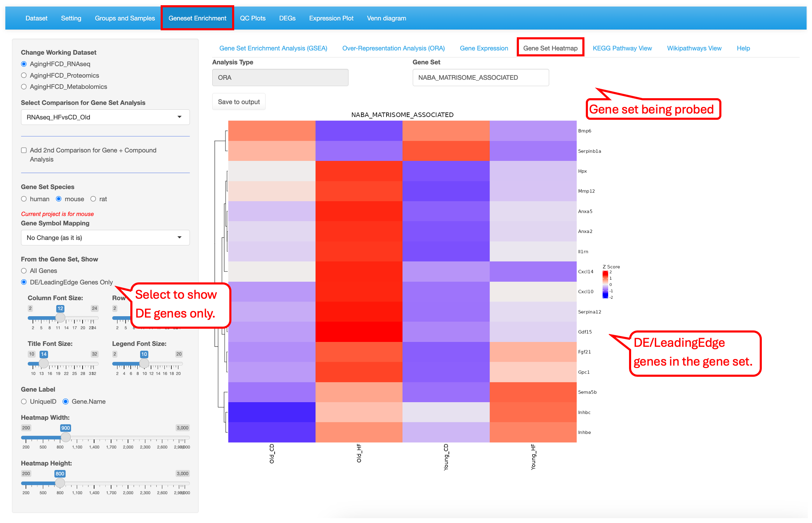Viewport: 812px width, 523px height.
Task: Choose rat gene set species
Action: [93, 199]
